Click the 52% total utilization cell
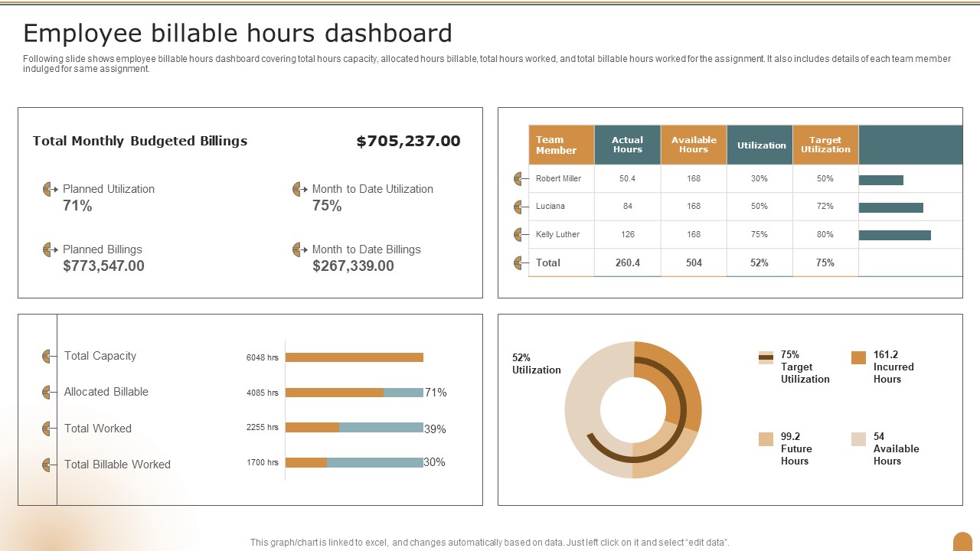 coord(760,262)
